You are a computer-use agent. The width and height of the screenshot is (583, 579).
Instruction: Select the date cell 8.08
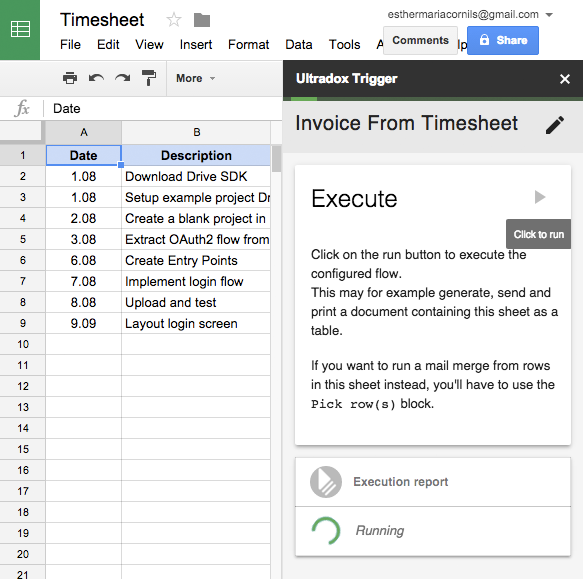tap(84, 302)
